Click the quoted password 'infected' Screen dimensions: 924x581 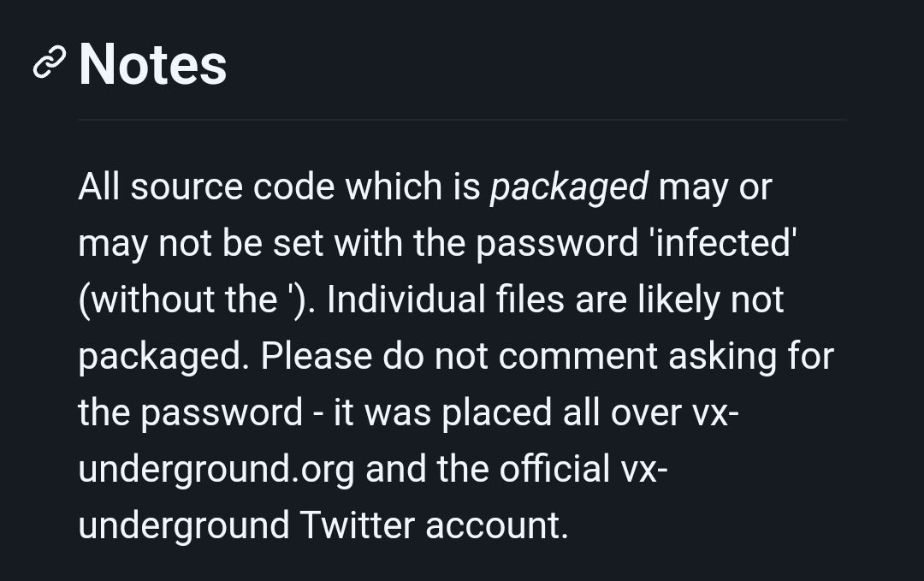pos(724,243)
